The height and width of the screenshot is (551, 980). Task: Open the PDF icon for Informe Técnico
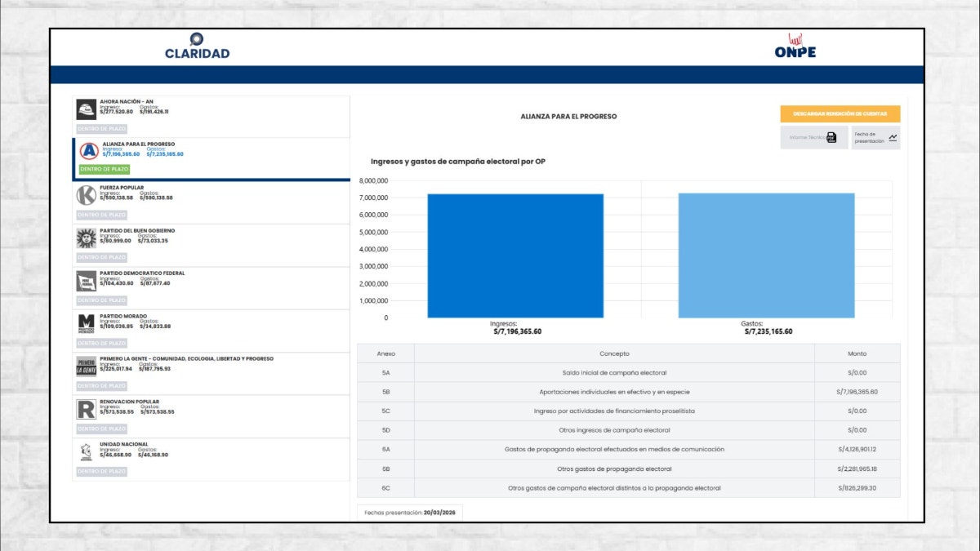(831, 137)
